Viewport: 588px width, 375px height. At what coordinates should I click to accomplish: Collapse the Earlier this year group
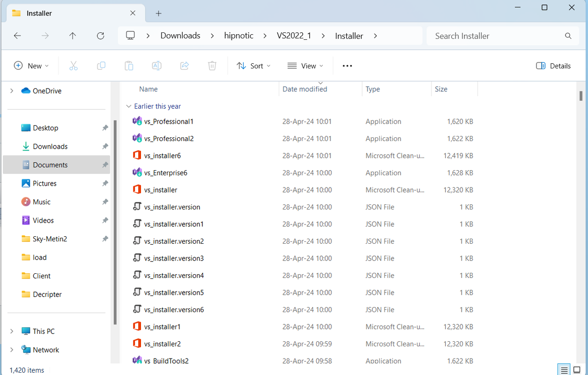tap(128, 106)
